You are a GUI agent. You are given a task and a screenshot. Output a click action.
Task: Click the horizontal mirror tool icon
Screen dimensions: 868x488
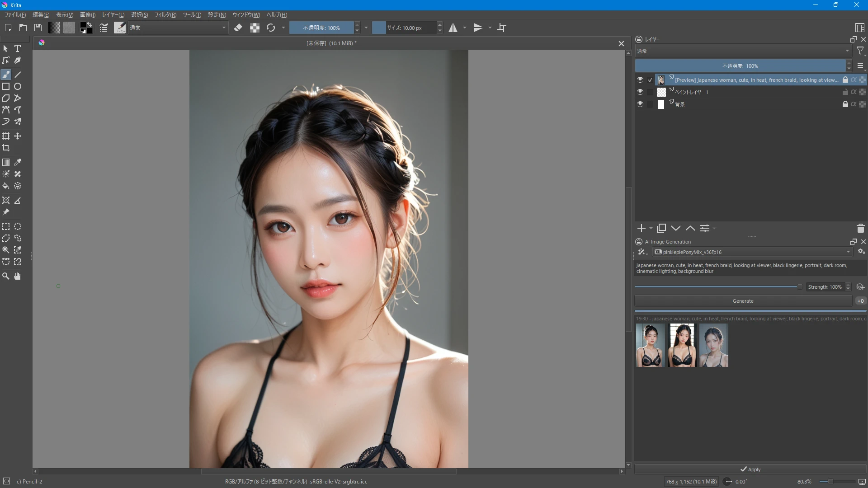(453, 28)
